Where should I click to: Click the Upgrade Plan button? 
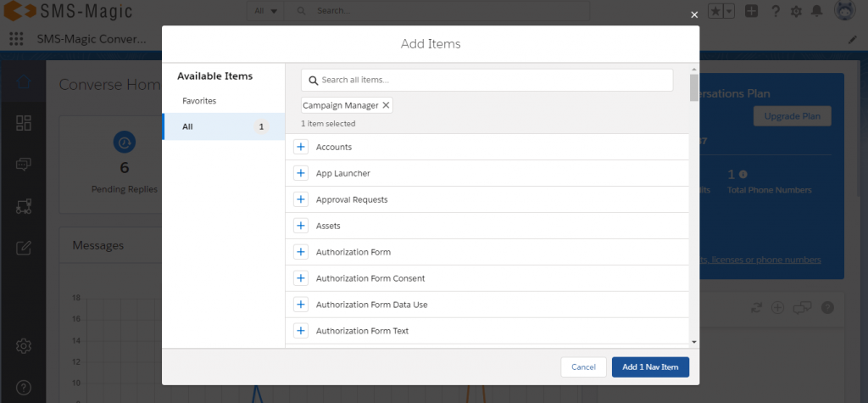pyautogui.click(x=793, y=116)
